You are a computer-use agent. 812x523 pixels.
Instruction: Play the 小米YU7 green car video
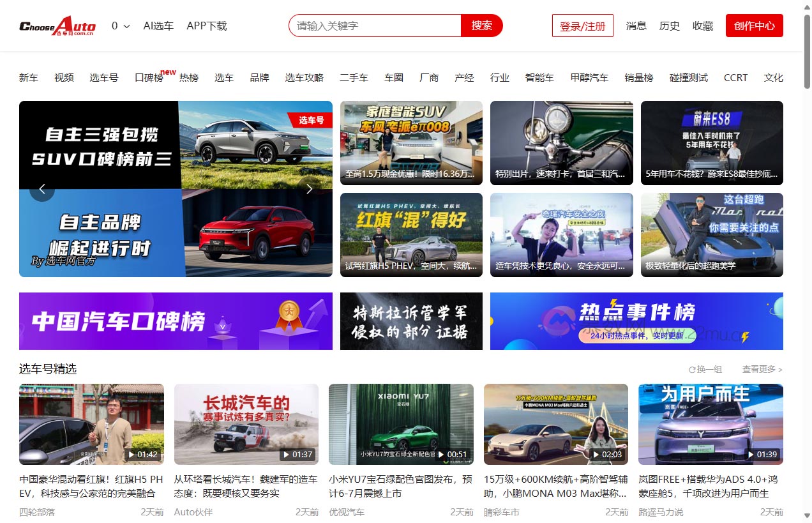coord(401,424)
